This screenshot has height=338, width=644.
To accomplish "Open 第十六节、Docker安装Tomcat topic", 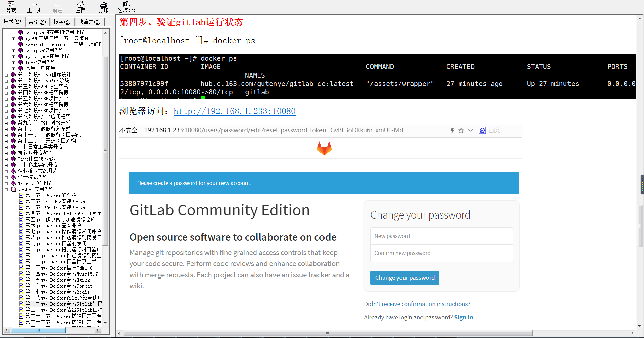I will coord(59,286).
